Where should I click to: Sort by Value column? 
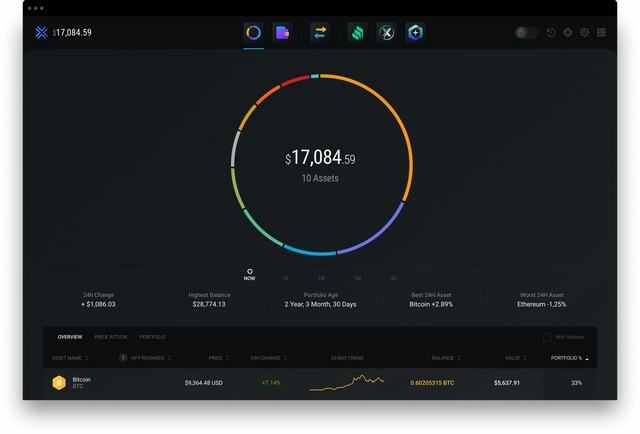(516, 358)
